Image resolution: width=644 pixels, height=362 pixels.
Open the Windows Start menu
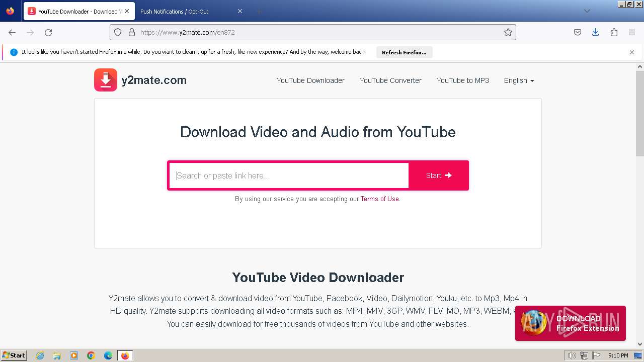click(x=14, y=355)
